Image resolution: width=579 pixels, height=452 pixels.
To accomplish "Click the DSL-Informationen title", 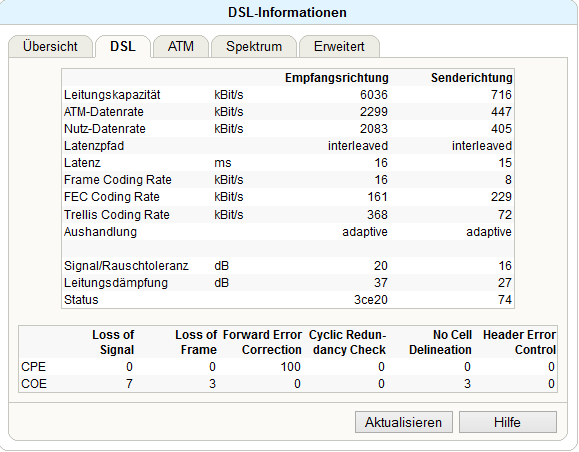I will 287,13.
